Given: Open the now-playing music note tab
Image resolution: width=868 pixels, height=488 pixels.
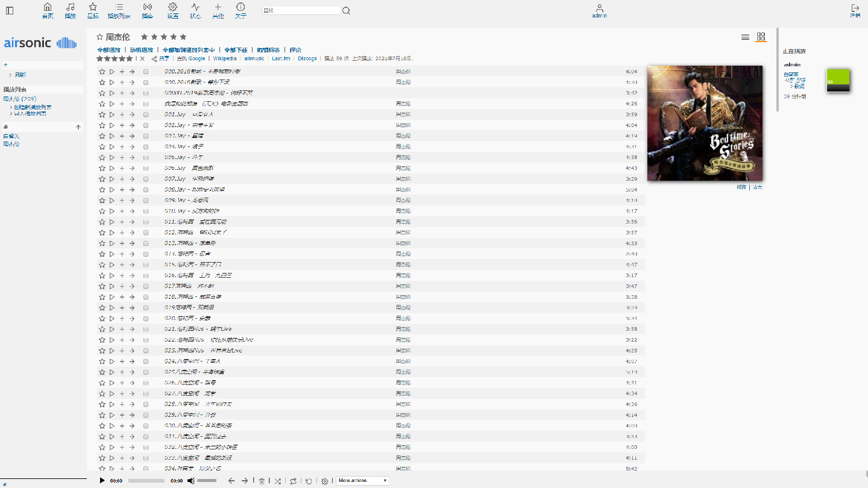Looking at the screenshot, I should click(70, 11).
